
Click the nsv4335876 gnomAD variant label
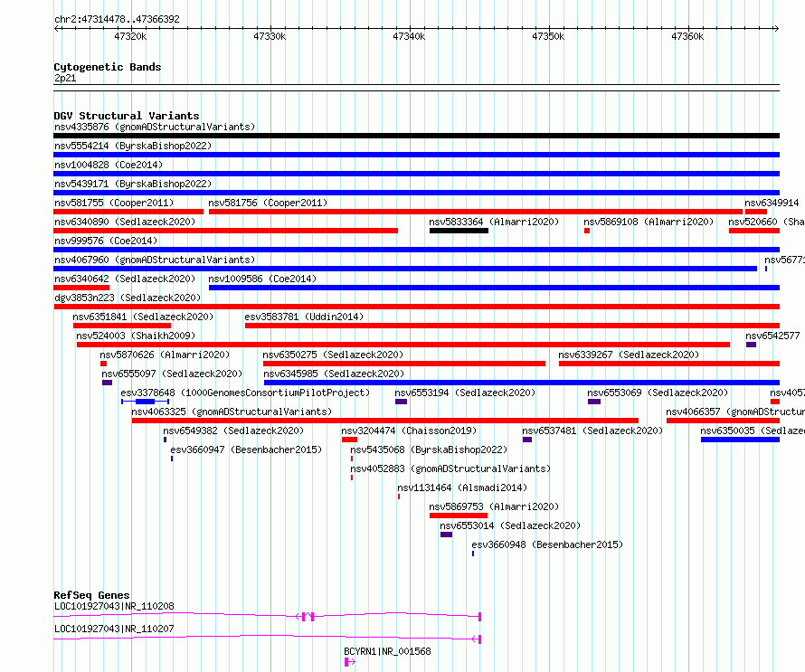pyautogui.click(x=155, y=127)
